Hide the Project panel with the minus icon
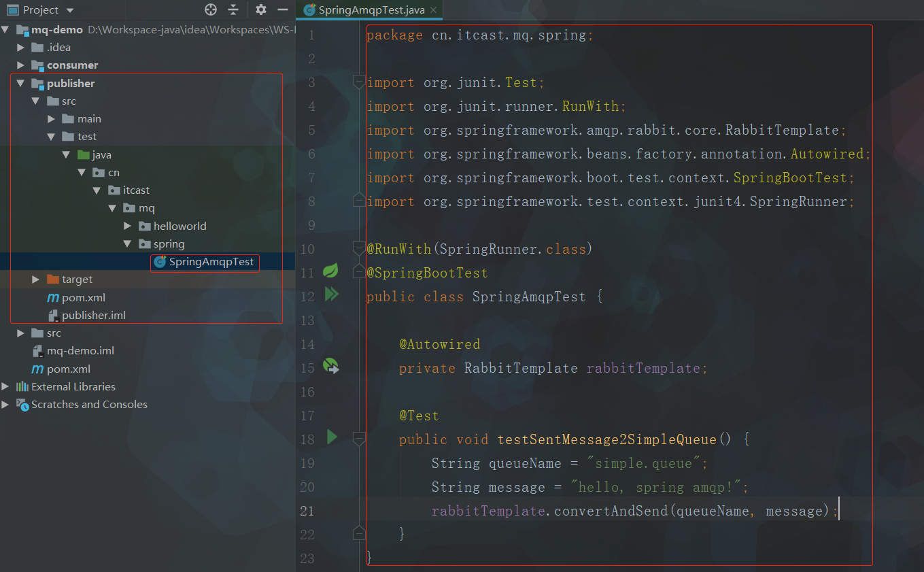The image size is (924, 572). 283,10
